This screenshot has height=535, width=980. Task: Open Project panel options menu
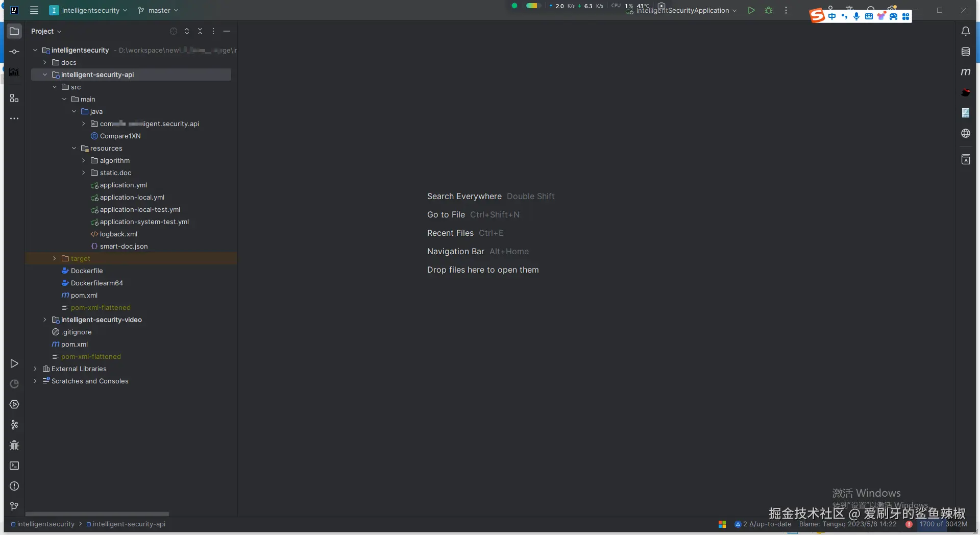click(213, 31)
